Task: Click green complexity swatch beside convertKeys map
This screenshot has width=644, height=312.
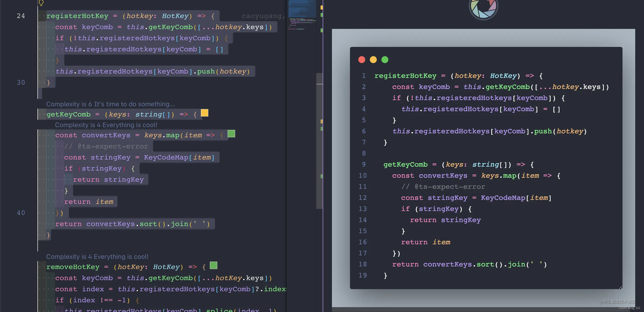Action: point(231,134)
